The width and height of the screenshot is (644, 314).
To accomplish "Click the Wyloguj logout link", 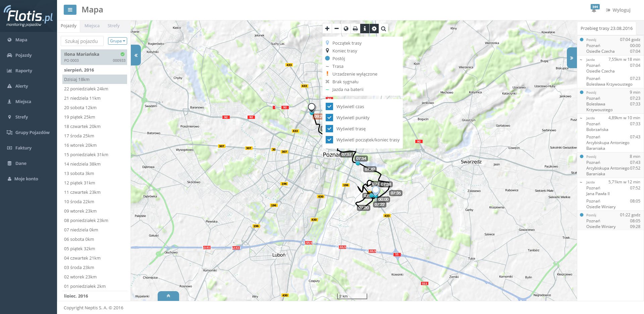I will (618, 10).
